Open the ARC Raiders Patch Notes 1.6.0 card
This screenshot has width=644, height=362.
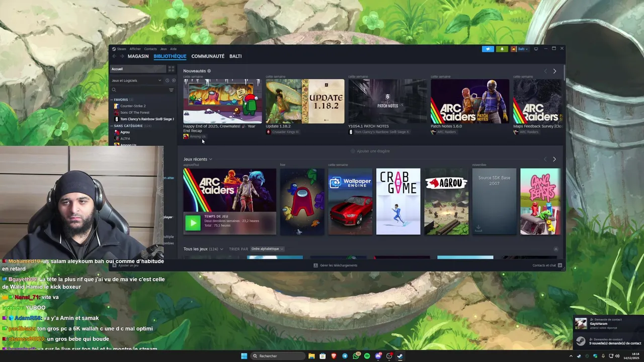click(x=470, y=101)
